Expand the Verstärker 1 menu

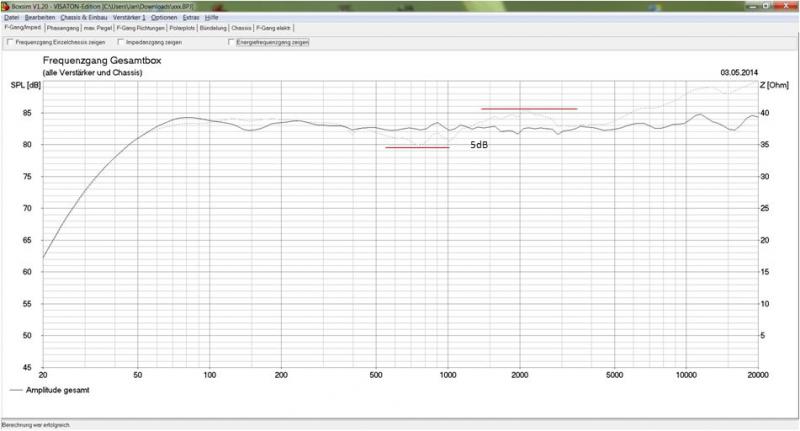128,18
